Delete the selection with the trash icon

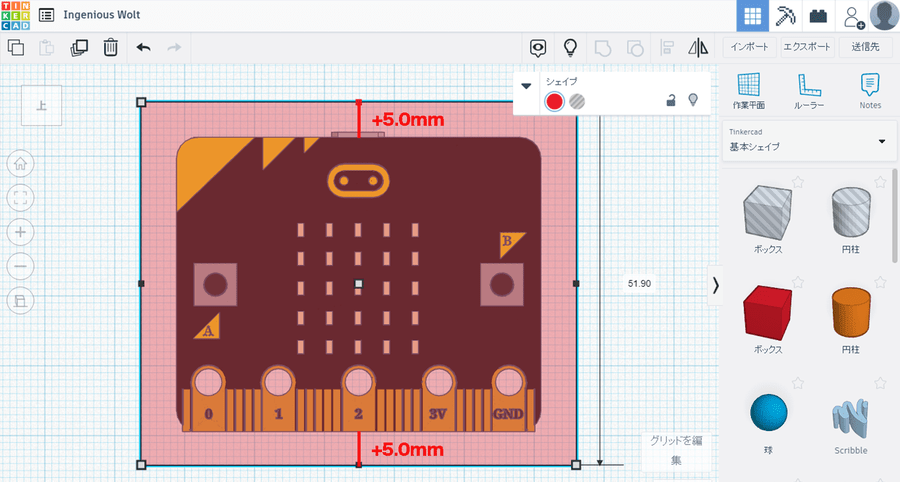coord(110,48)
